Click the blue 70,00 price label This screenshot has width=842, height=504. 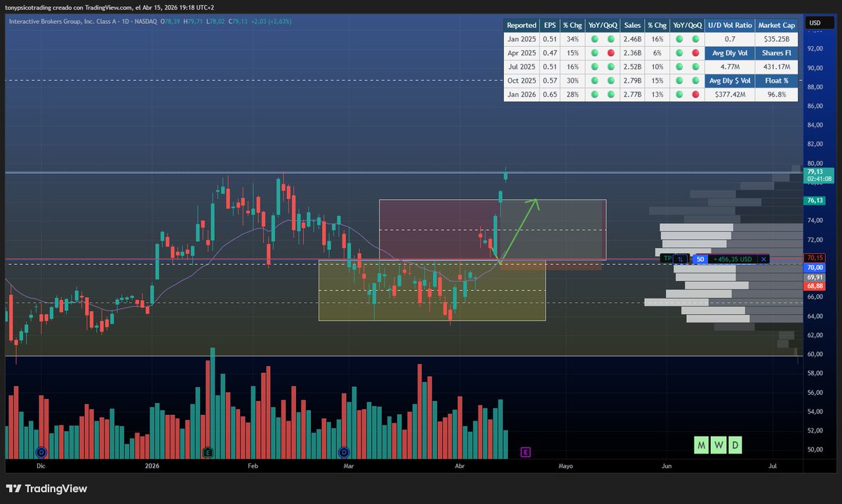815,268
